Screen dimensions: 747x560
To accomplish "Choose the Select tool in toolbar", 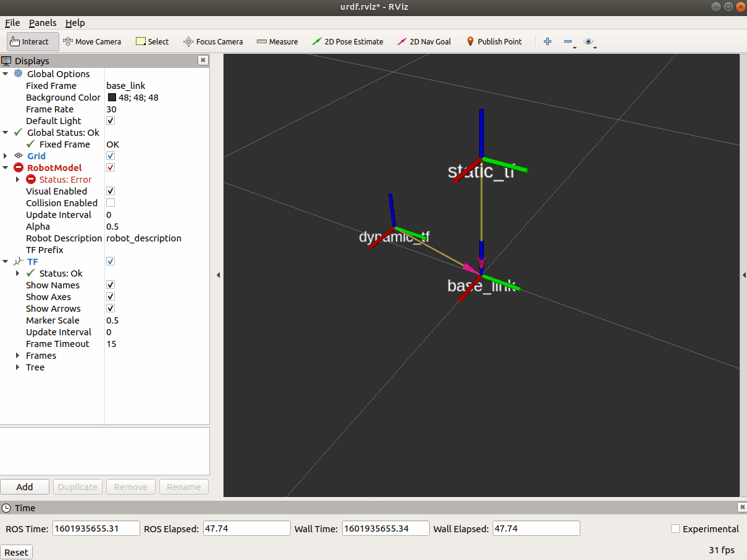I will coord(152,42).
